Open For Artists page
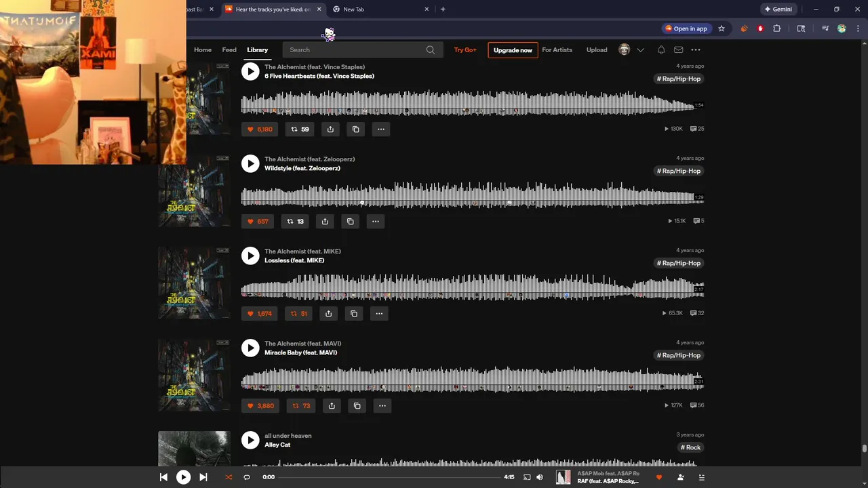The image size is (868, 488). pos(557,50)
